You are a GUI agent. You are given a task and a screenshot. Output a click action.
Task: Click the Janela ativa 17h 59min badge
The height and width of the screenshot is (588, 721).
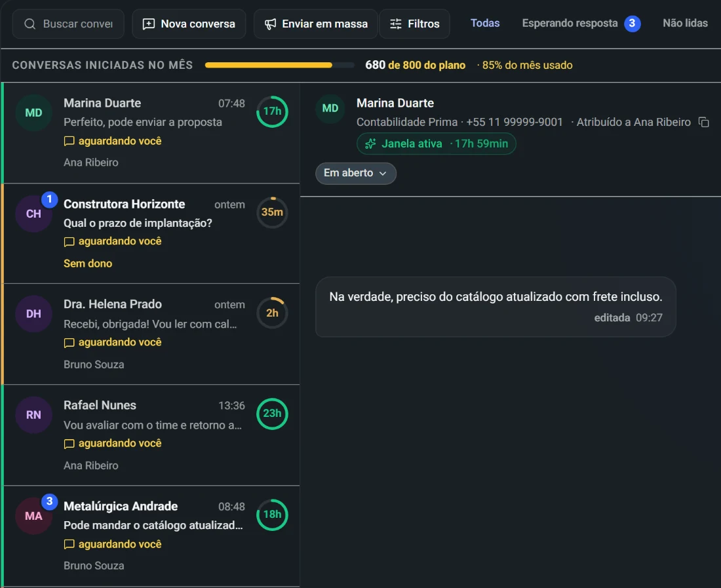click(437, 144)
